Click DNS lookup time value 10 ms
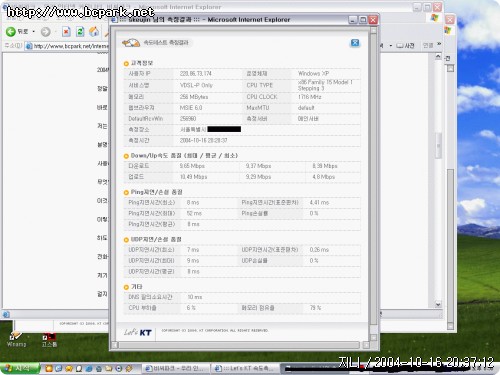 point(194,297)
